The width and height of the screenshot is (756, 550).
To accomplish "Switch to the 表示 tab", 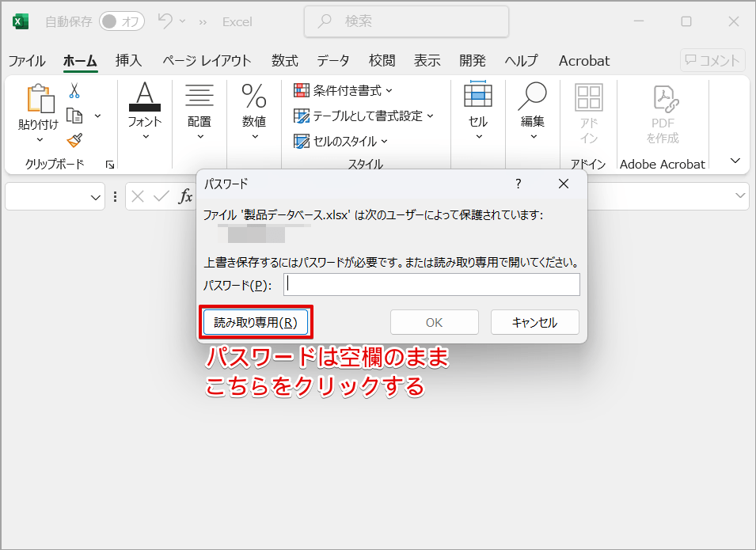I will click(427, 61).
